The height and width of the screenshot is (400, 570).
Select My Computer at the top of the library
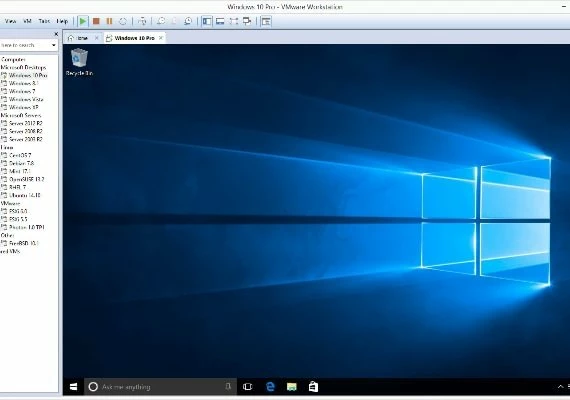pyautogui.click(x=13, y=59)
